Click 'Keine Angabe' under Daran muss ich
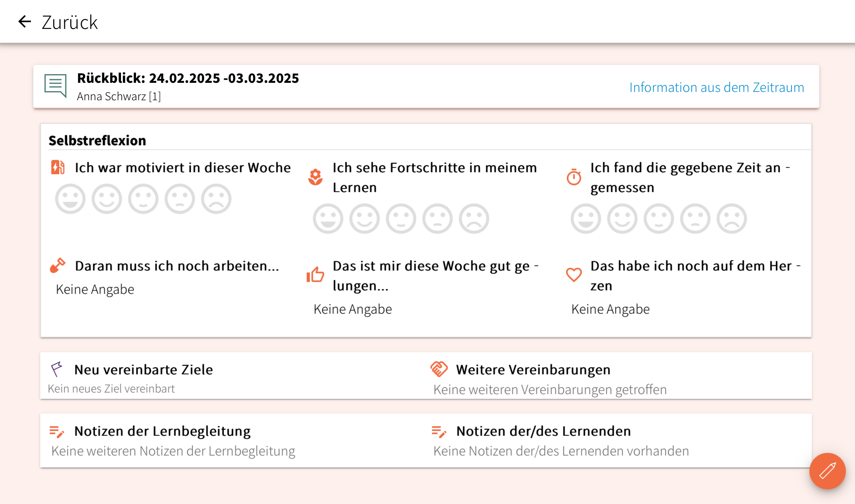 [95, 290]
